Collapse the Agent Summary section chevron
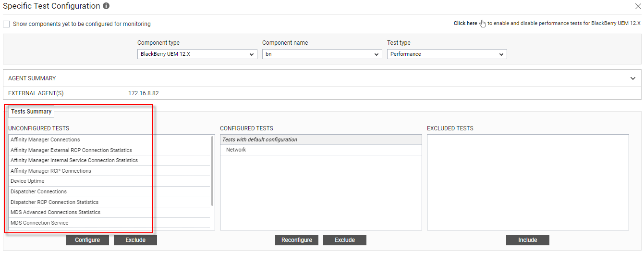Screen dimensions: 644x253 point(633,78)
